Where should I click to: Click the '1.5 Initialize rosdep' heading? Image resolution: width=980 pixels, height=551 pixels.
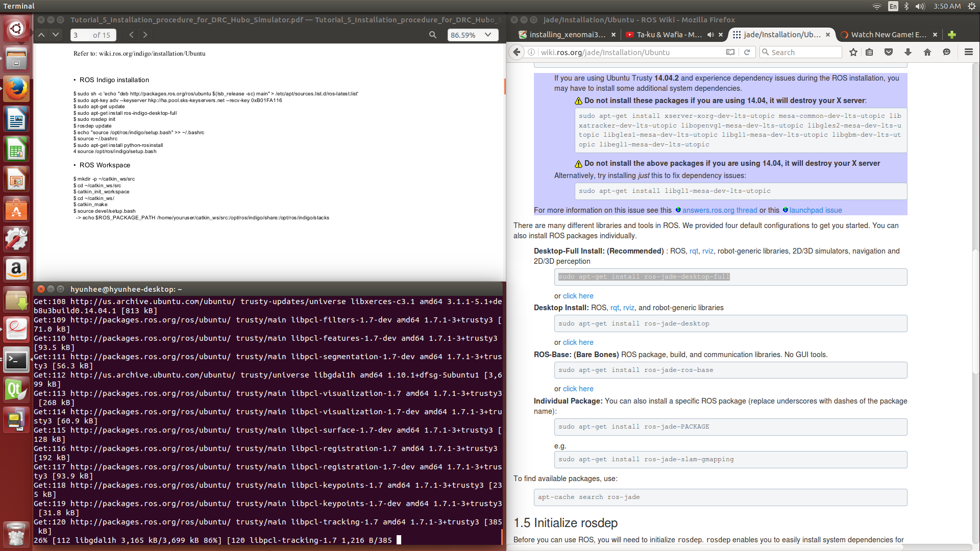tap(566, 523)
